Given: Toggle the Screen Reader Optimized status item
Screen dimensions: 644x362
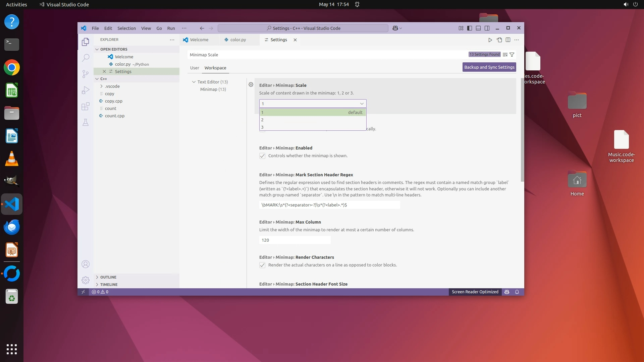Looking at the screenshot, I should coord(475,292).
